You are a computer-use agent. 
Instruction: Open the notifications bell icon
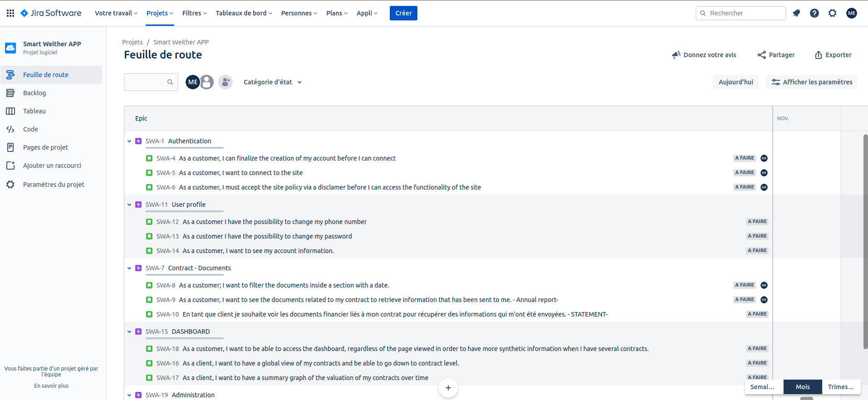click(796, 13)
